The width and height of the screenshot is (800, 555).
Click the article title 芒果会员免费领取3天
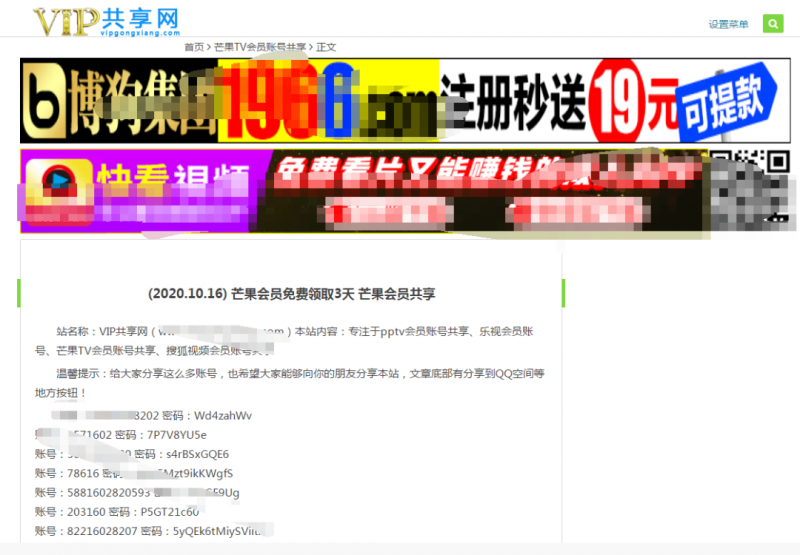pyautogui.click(x=291, y=294)
